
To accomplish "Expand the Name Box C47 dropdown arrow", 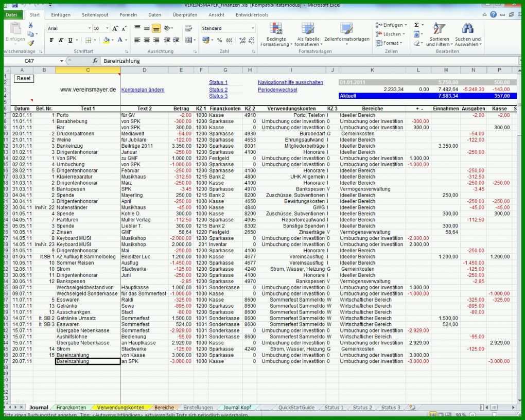I will point(62,61).
